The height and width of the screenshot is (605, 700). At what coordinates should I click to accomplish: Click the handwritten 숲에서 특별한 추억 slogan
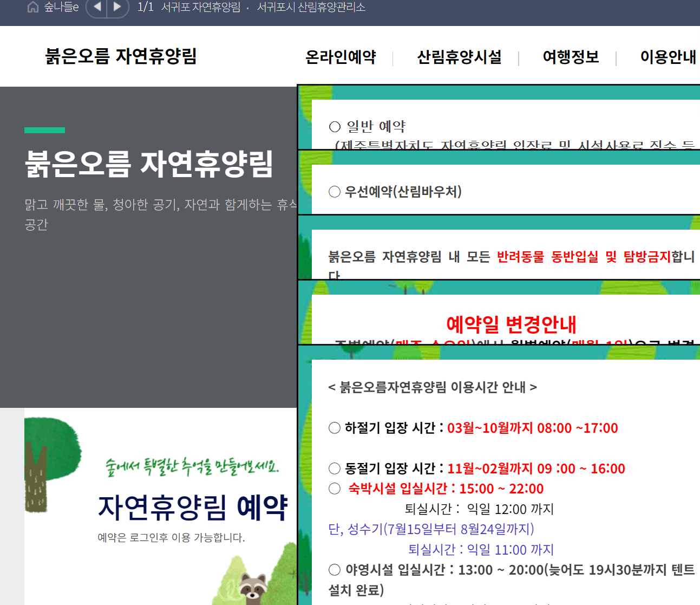(x=192, y=467)
